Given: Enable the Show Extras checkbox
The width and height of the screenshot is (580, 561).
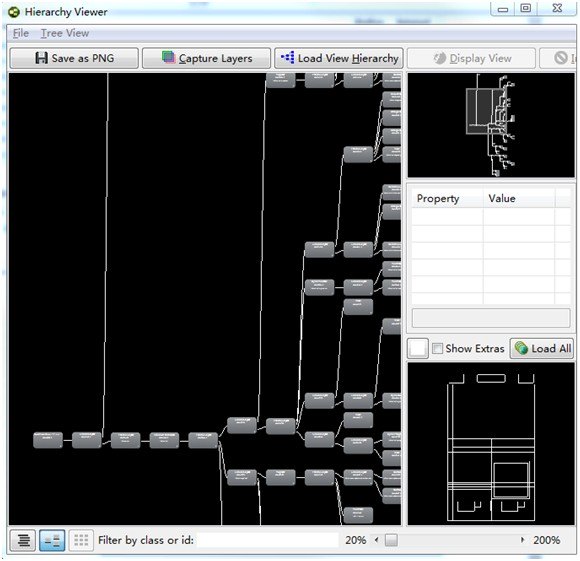Looking at the screenshot, I should pyautogui.click(x=437, y=348).
